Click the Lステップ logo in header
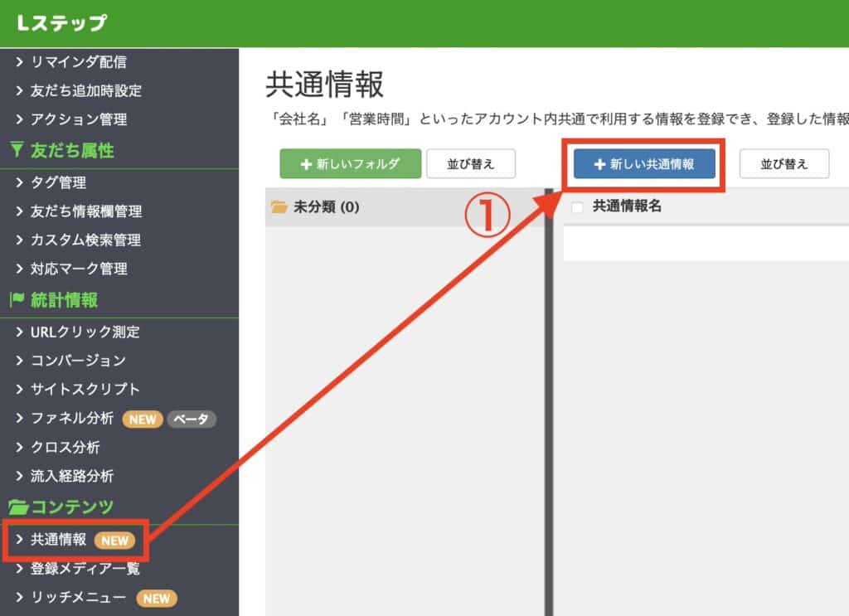The width and height of the screenshot is (849, 616). coord(61,23)
